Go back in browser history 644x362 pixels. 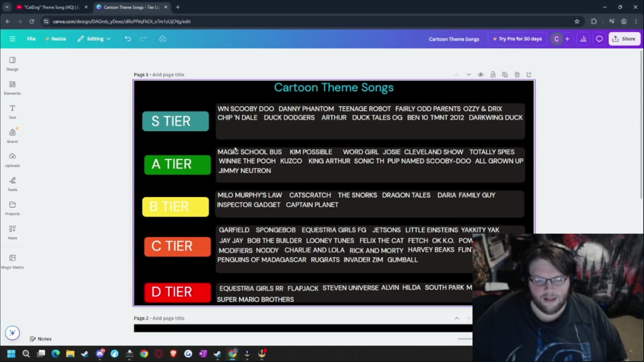[8, 22]
